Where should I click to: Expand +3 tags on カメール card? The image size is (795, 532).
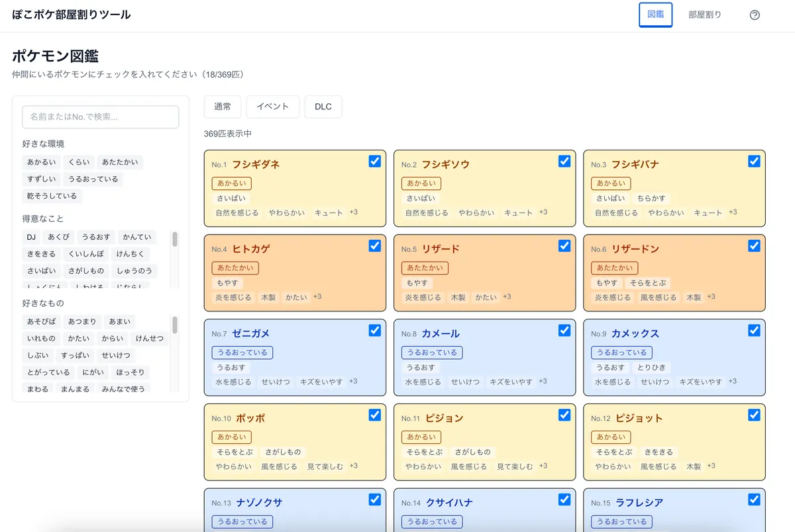click(543, 382)
